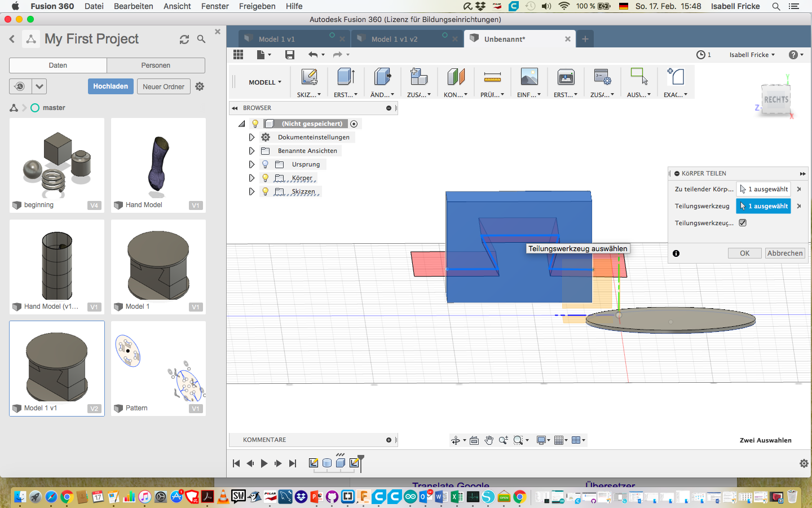Image resolution: width=812 pixels, height=508 pixels.
Task: Open the Pattern design thumbnail
Action: [x=158, y=369]
